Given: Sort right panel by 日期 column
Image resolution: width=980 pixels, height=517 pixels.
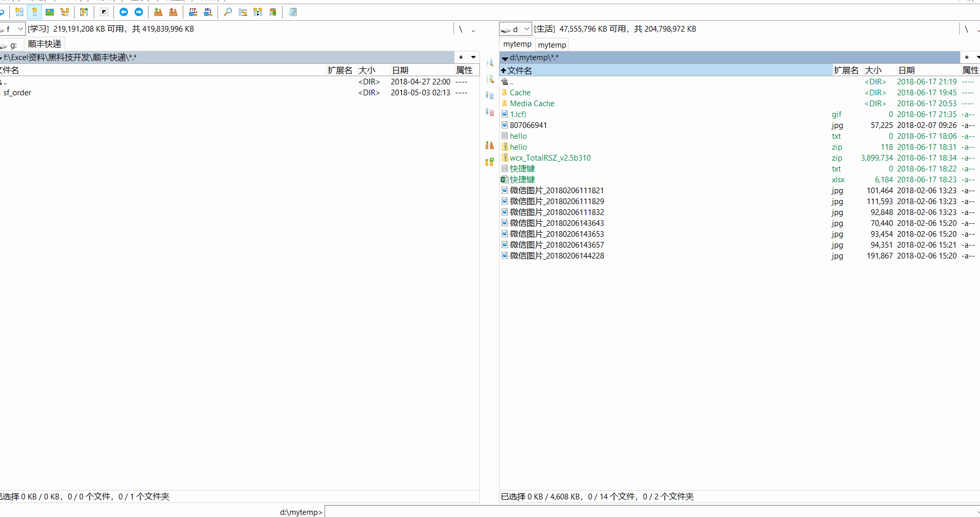Looking at the screenshot, I should coord(928,70).
